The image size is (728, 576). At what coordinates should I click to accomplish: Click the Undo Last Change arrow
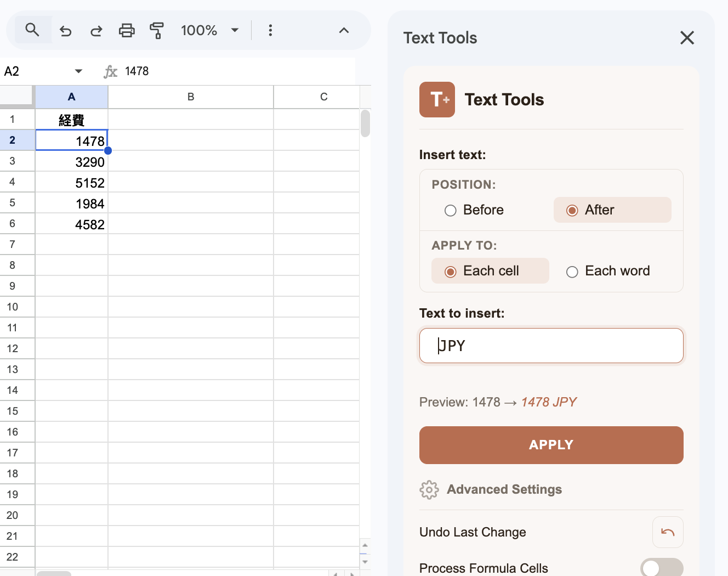[x=668, y=532]
